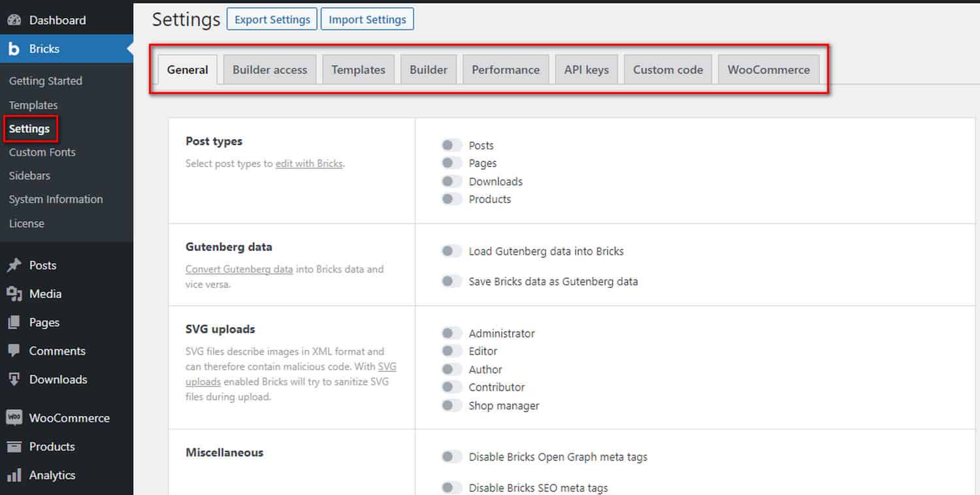
Task: Open the Templates settings tab
Action: [358, 70]
